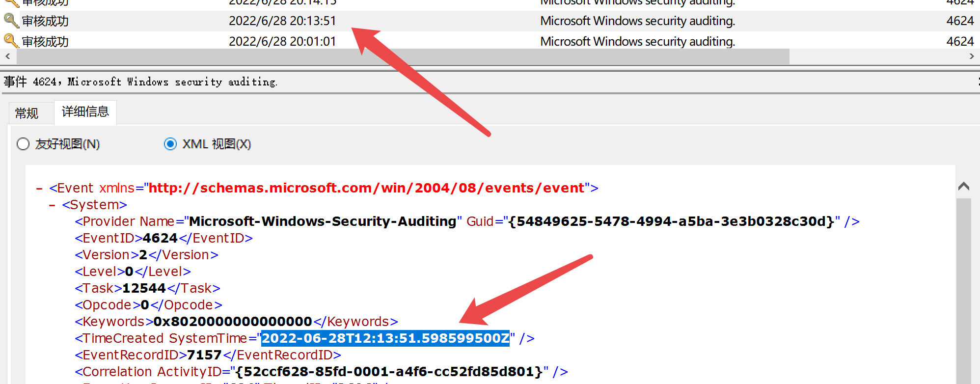Select the event logged at 2022/6/28 20:01:01

[x=282, y=42]
